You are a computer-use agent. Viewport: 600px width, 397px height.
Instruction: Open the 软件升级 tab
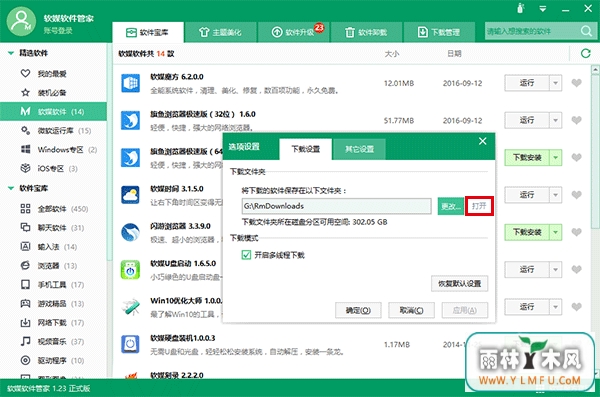coord(293,32)
